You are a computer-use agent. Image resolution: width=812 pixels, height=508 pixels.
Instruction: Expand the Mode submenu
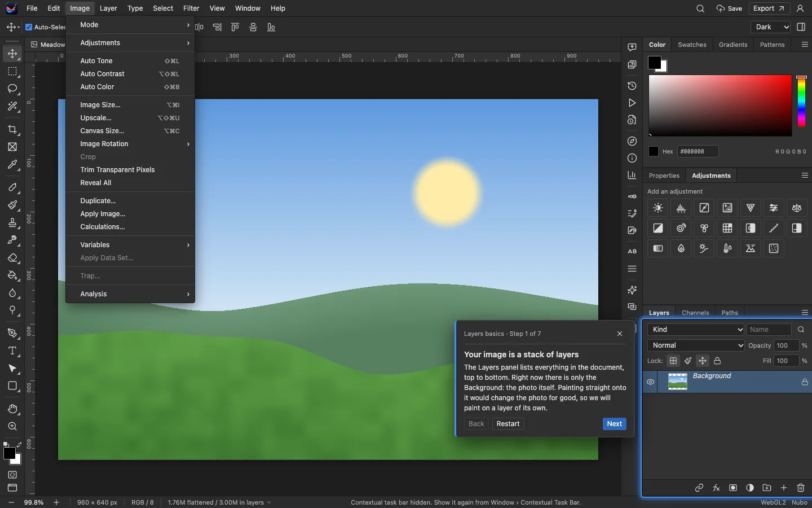[x=130, y=25]
